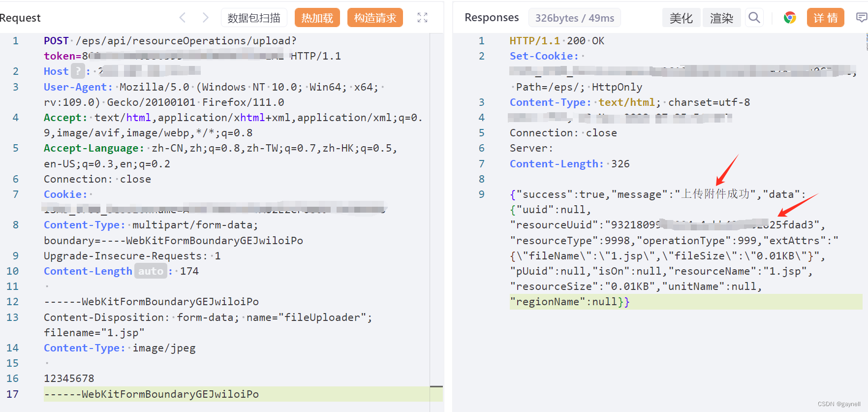Toggle the auto badge on Content-Length

pos(151,271)
